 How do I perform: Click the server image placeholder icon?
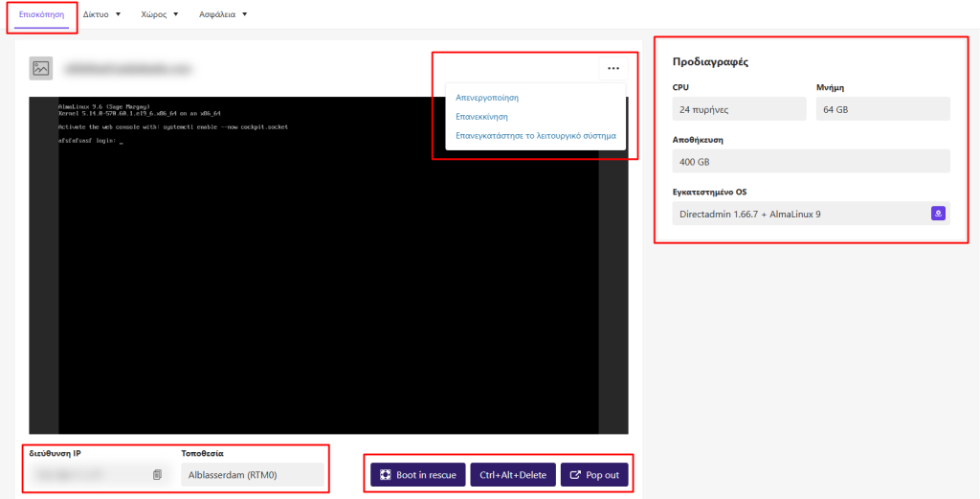coord(41,68)
